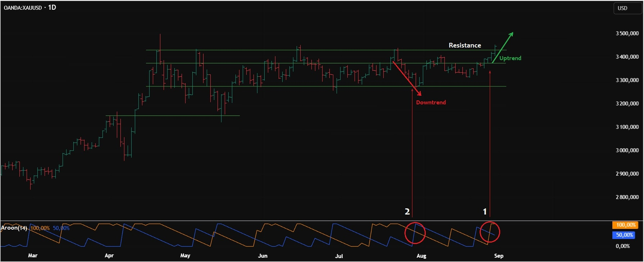Click the Aug label on time axis

421,256
